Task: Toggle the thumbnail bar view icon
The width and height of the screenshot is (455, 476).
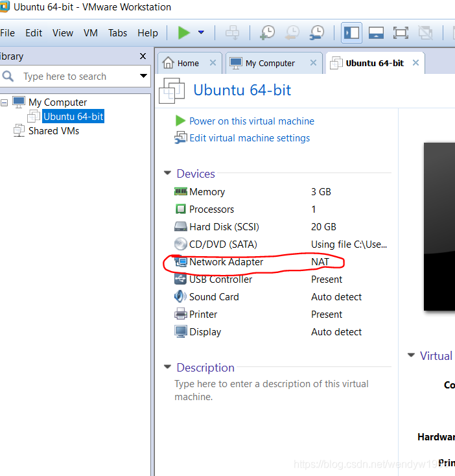Action: click(376, 32)
